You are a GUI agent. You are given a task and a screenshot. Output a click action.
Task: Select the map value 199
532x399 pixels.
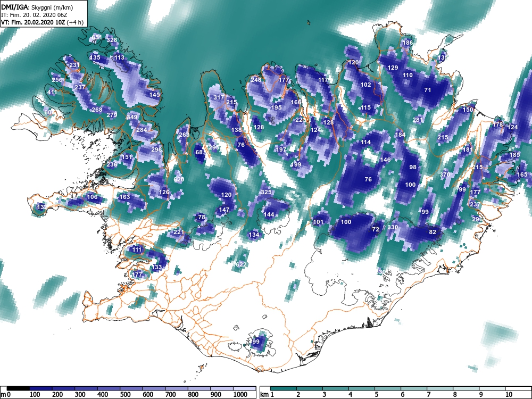point(296,164)
